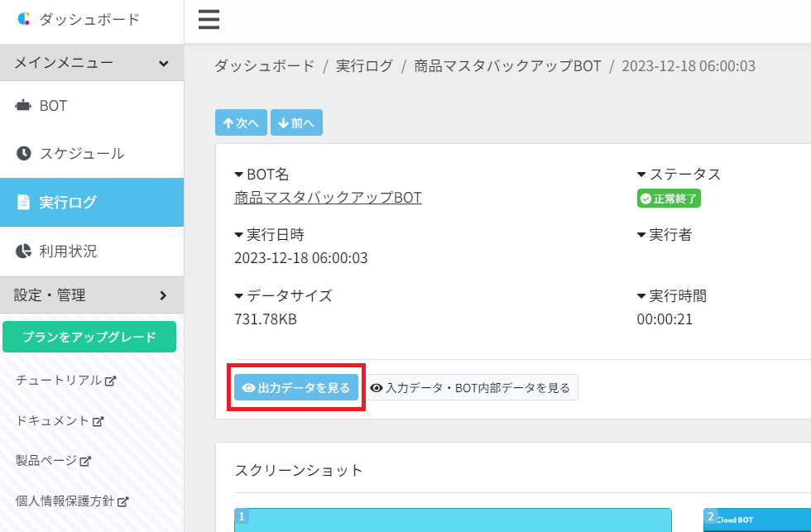The image size is (811, 532).
Task: Click the ダッシュボード title in sidebar header
Action: (89, 20)
